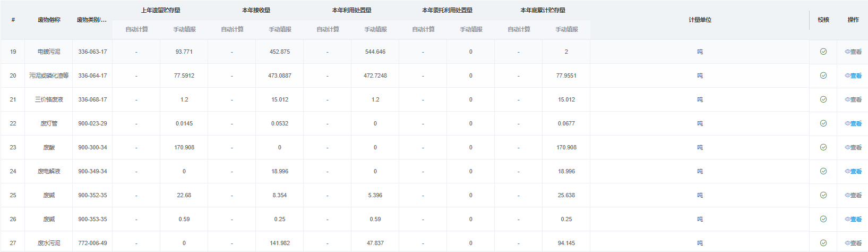Select the 544.646 value cell

[x=375, y=52]
